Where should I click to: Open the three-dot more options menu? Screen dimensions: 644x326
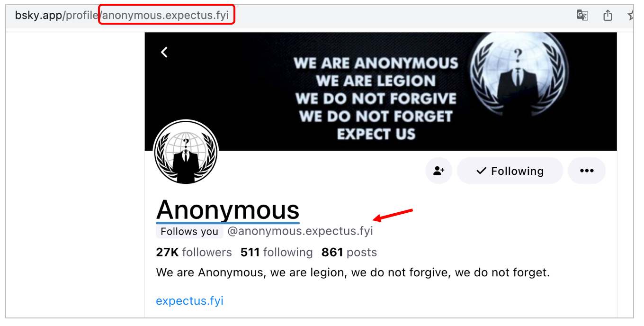click(x=587, y=171)
